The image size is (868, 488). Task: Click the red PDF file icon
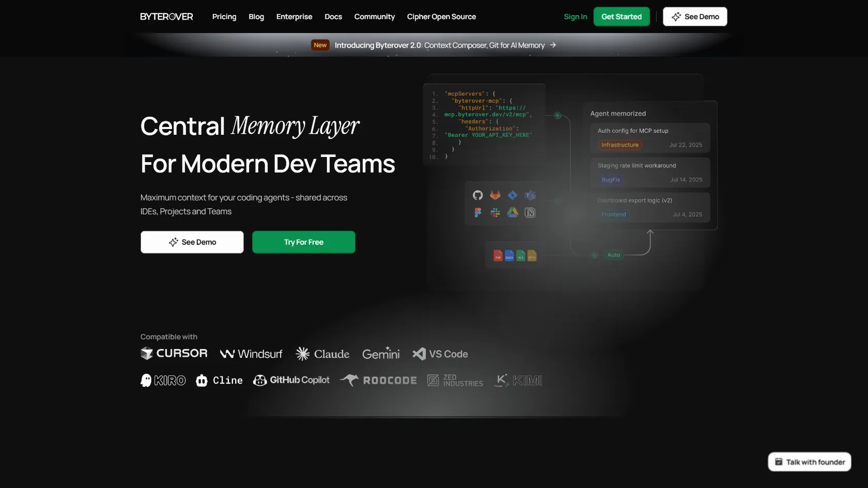coord(498,255)
